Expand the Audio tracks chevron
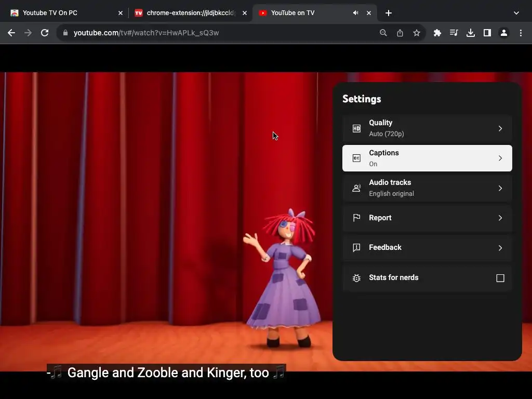 coord(500,188)
